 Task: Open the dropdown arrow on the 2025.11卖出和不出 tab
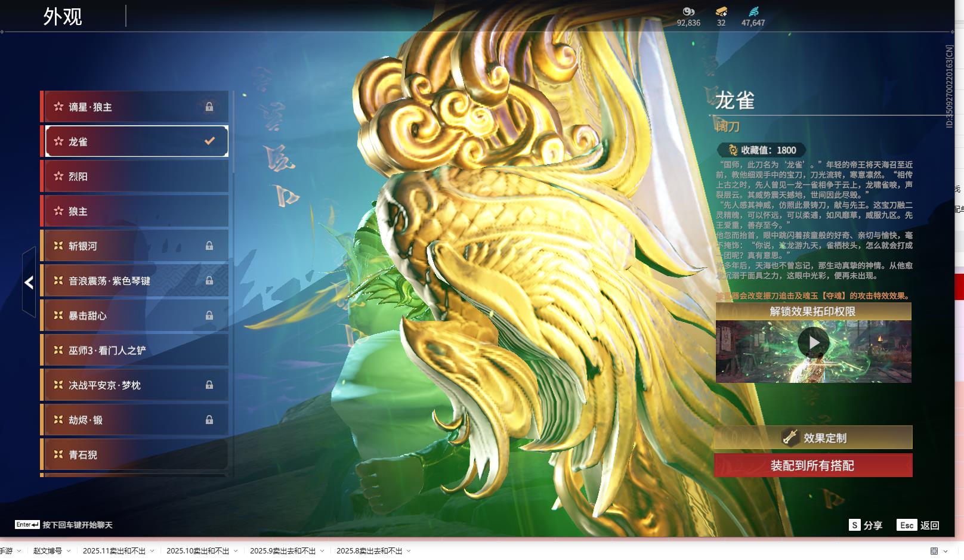coord(152,551)
